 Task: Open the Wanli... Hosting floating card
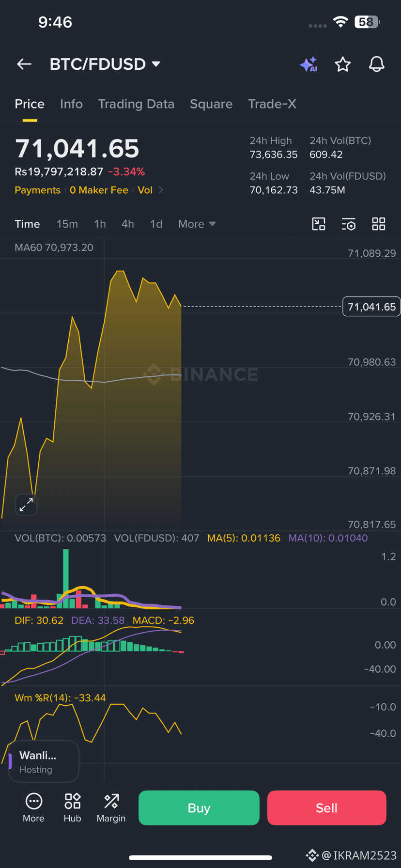(x=44, y=761)
